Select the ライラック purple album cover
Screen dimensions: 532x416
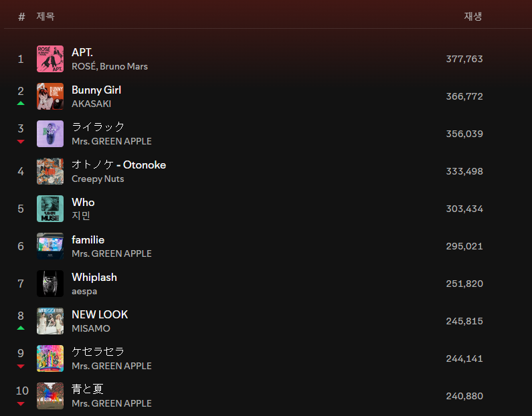(x=50, y=134)
